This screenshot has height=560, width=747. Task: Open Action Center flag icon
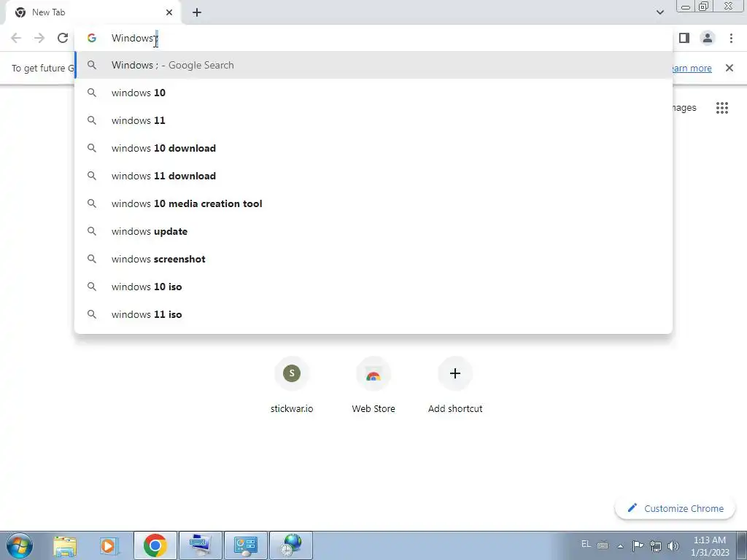click(x=638, y=545)
